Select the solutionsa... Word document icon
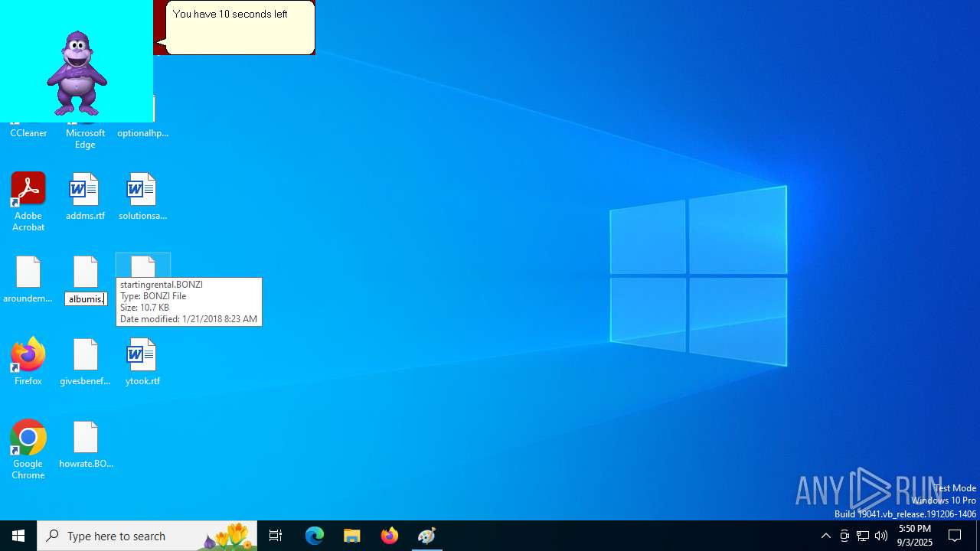The height and width of the screenshot is (551, 980). click(142, 197)
